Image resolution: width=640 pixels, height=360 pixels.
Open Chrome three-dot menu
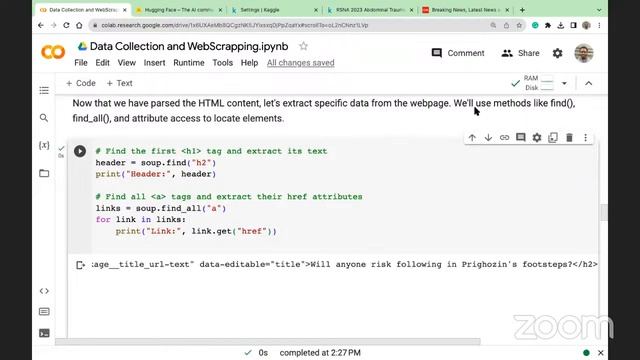tap(599, 25)
